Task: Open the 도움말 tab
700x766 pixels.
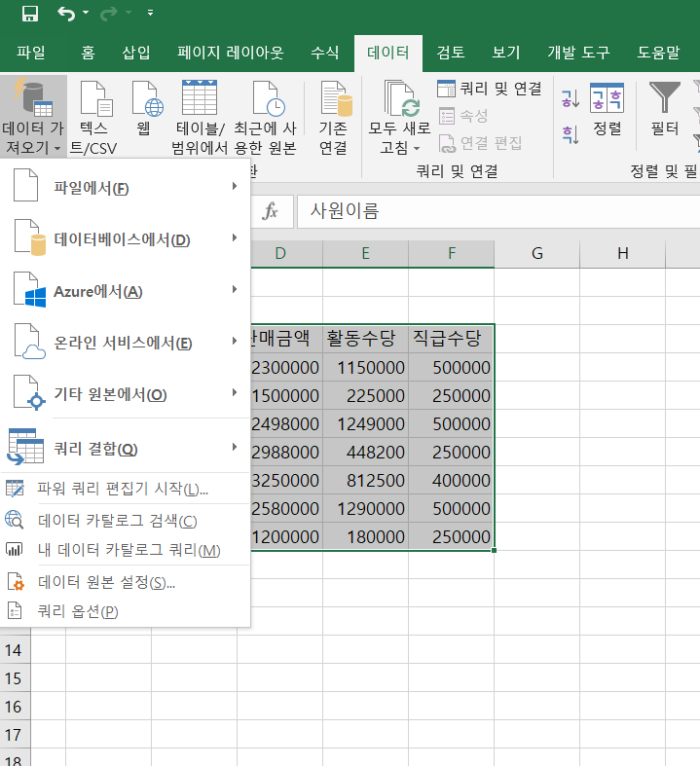Action: 658,53
